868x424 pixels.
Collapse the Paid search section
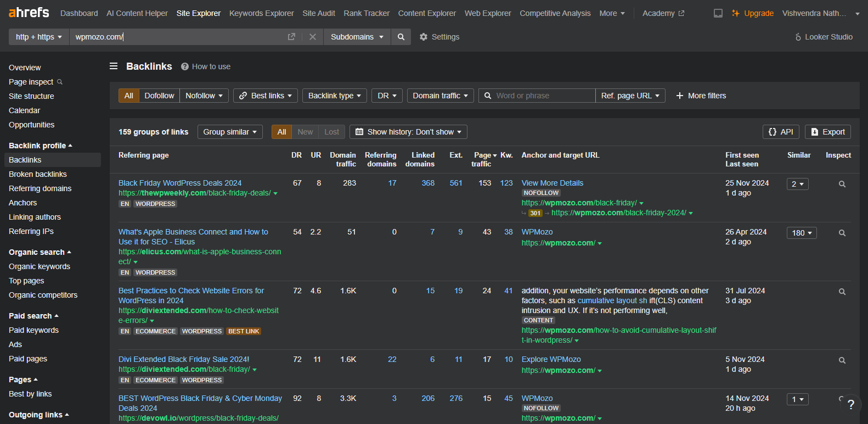(33, 316)
